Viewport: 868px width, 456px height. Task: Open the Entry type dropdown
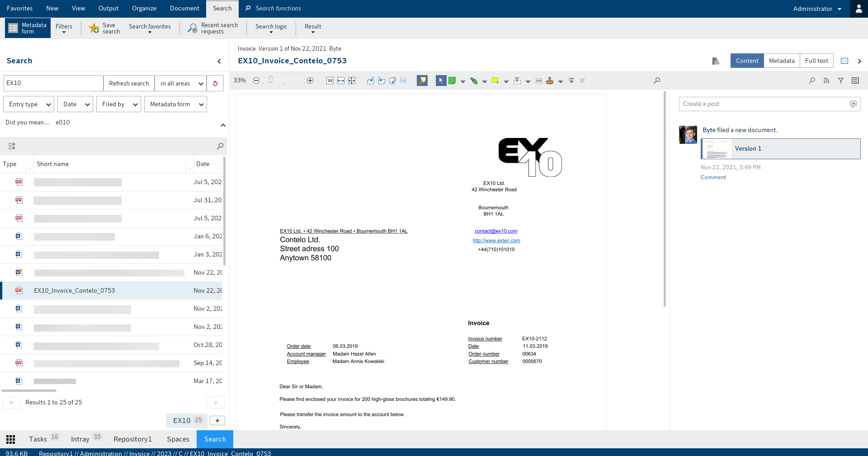click(29, 104)
